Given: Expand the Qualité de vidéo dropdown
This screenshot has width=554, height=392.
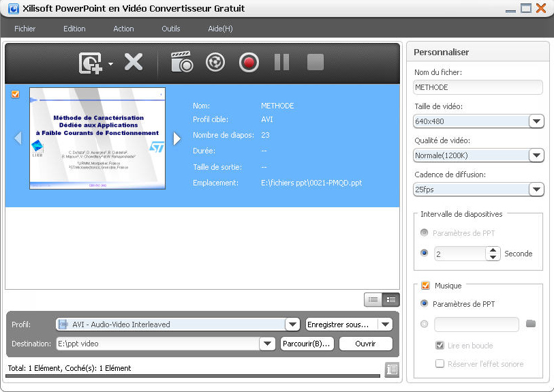Looking at the screenshot, I should [x=536, y=155].
